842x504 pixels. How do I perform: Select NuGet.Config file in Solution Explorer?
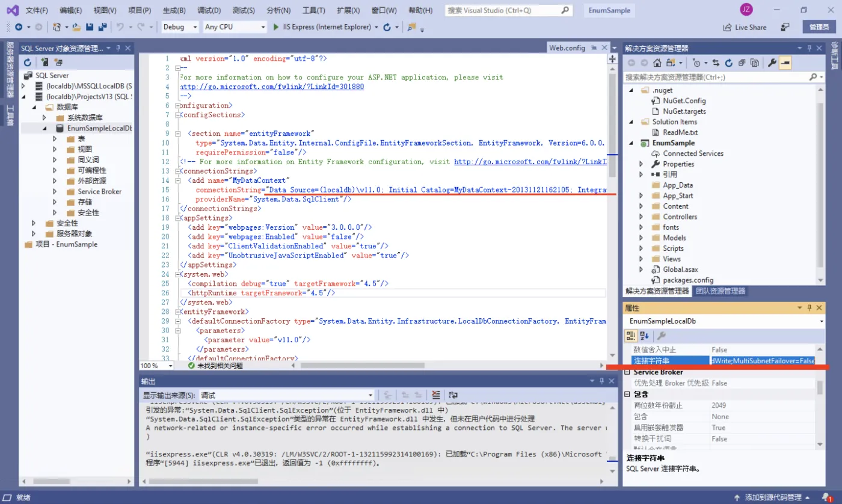pos(684,100)
